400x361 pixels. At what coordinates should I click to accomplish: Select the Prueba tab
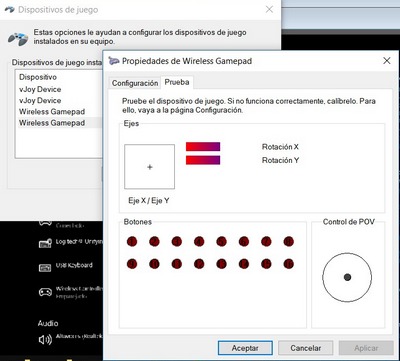coord(177,82)
